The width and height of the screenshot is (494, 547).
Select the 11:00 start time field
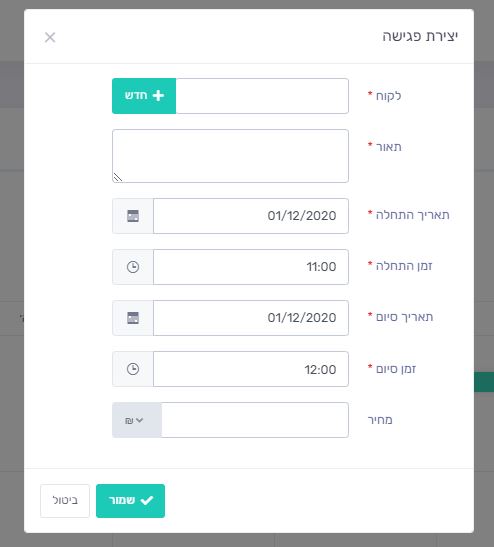[x=251, y=267]
